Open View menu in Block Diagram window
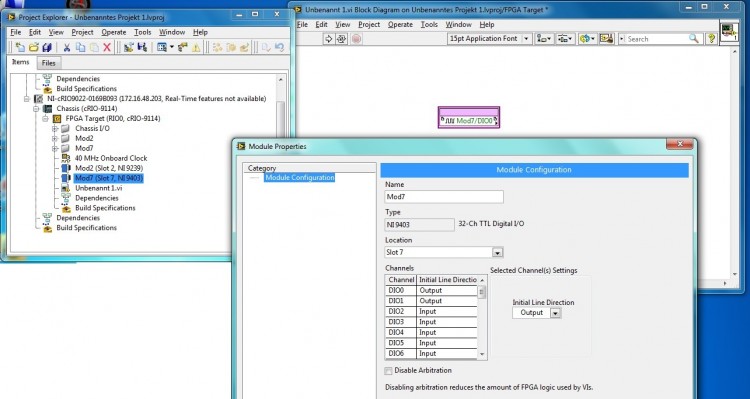Screen dimensions: 750x399 tap(342, 24)
